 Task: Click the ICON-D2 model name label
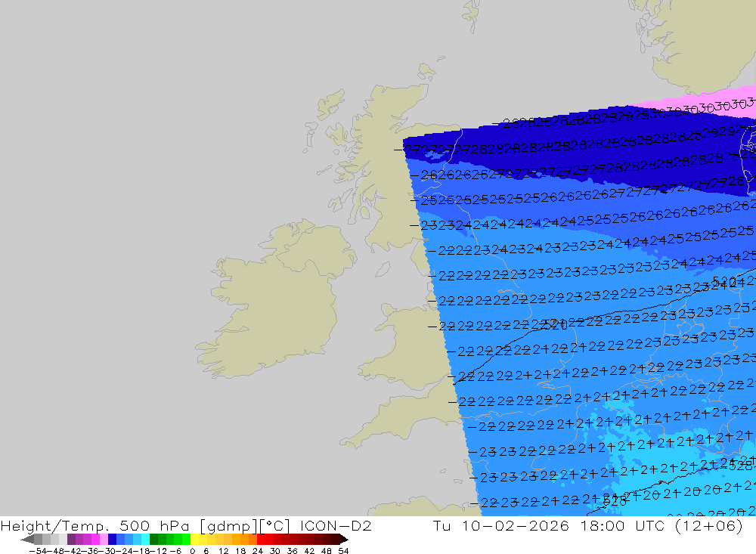[336, 525]
